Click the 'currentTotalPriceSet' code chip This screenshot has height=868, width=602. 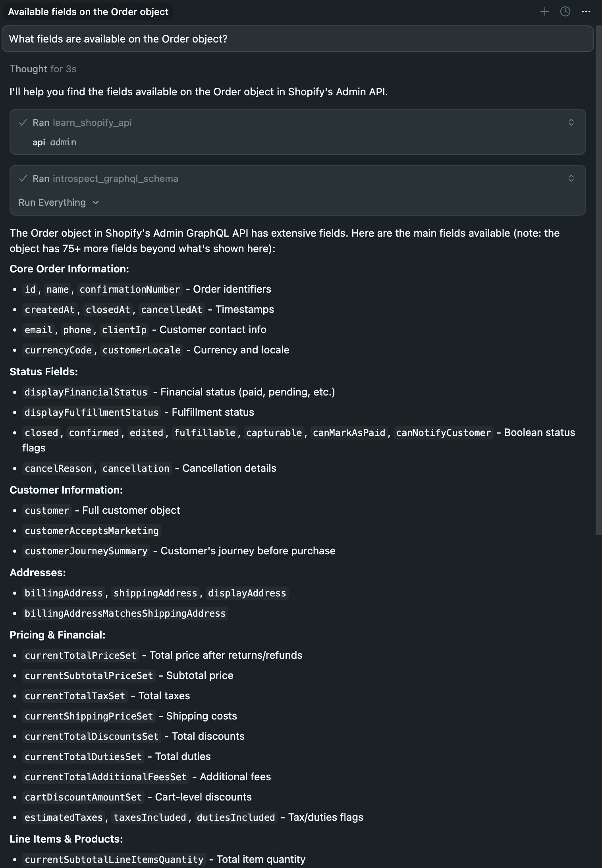point(80,655)
